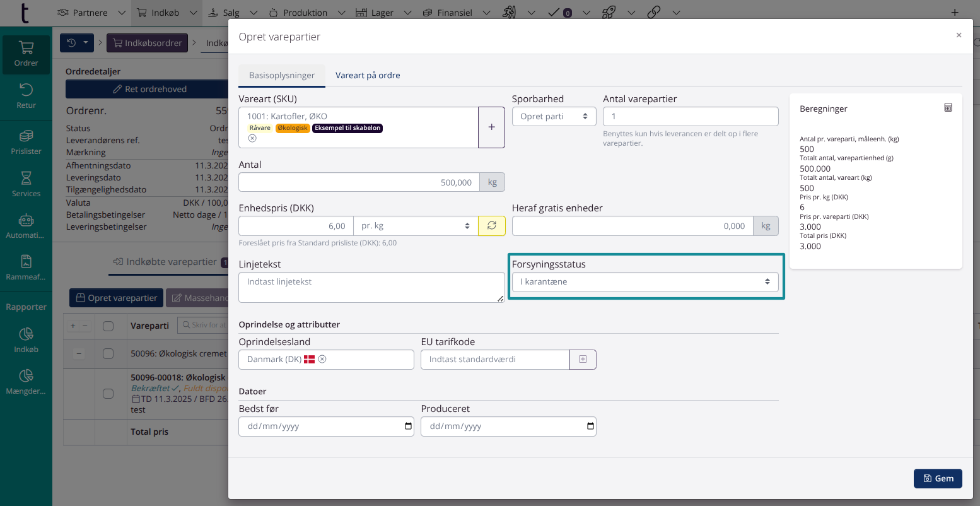Click into the Linjetekst text field

[x=371, y=287]
